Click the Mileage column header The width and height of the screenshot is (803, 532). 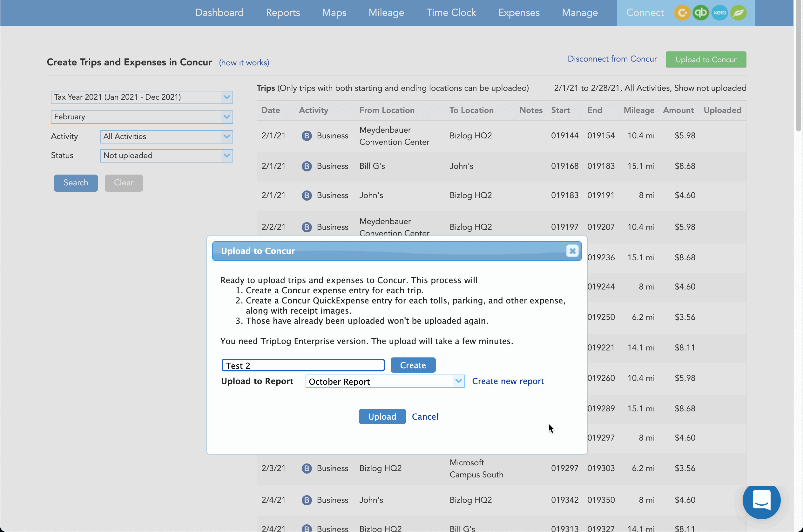click(x=639, y=110)
